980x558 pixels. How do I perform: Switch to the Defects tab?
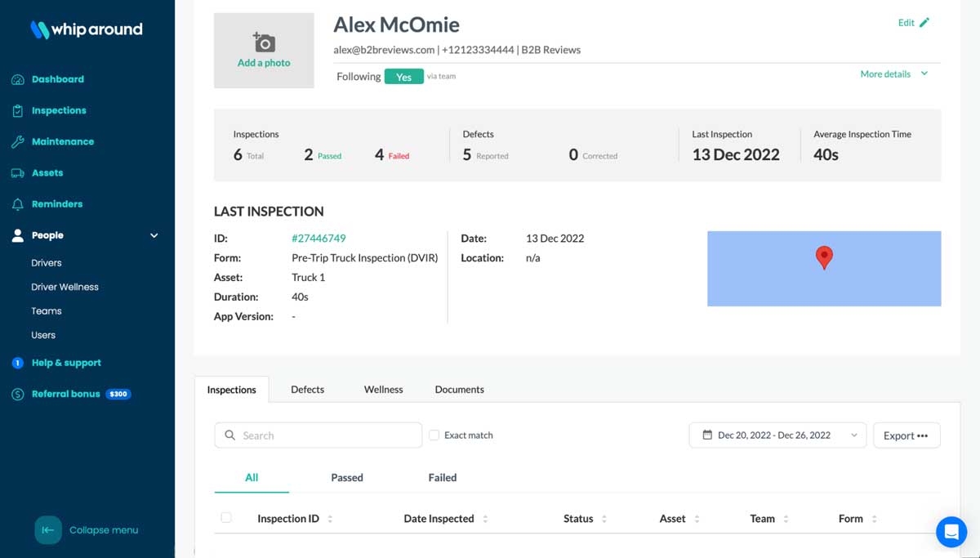click(308, 390)
